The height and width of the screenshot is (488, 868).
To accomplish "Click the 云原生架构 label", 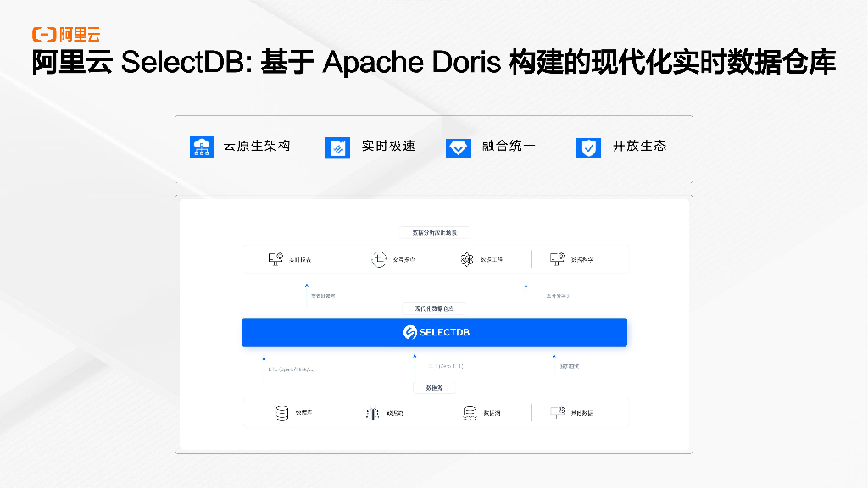I will [x=257, y=146].
